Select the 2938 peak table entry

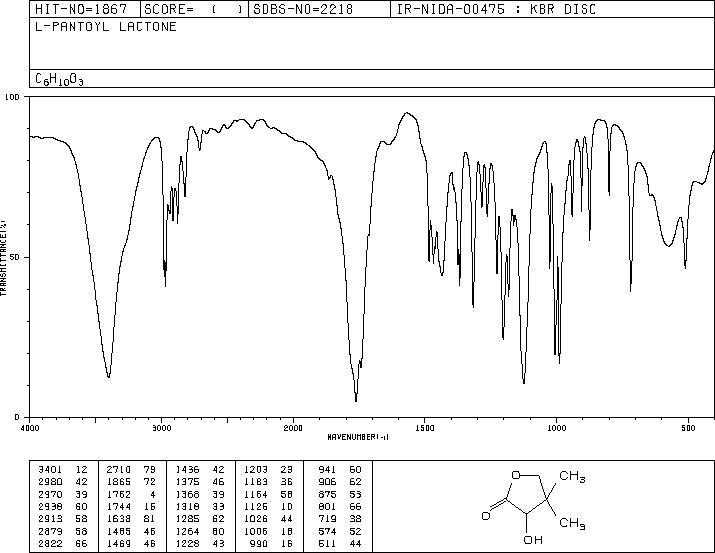click(x=62, y=506)
